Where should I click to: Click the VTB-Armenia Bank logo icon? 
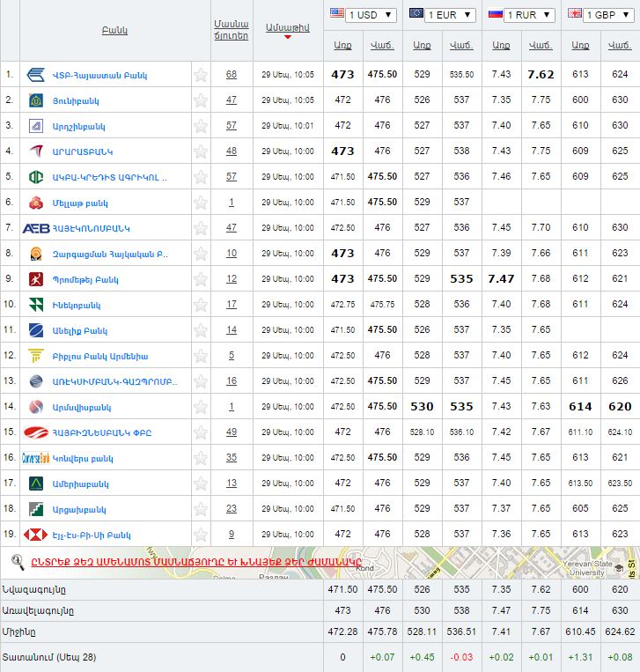pyautogui.click(x=37, y=75)
